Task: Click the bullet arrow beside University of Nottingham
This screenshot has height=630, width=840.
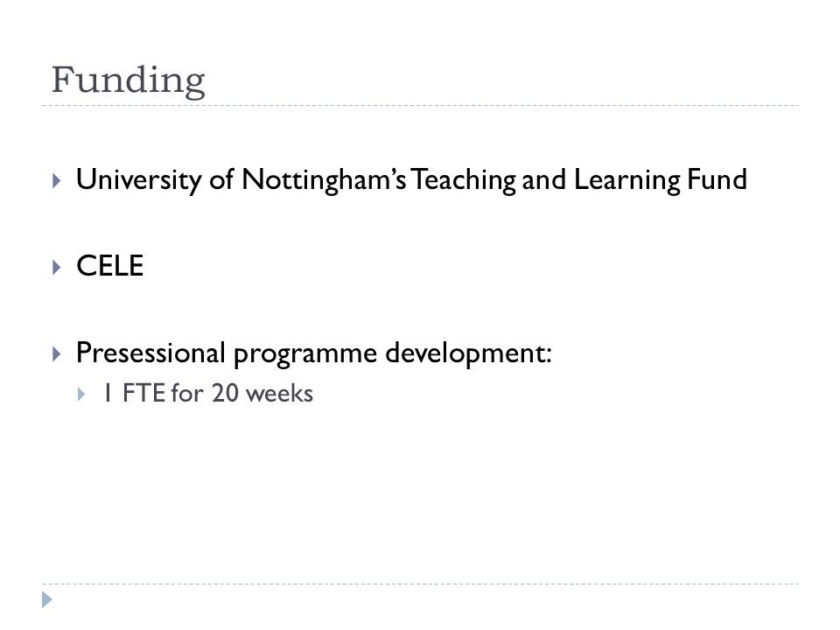Action: click(x=57, y=180)
